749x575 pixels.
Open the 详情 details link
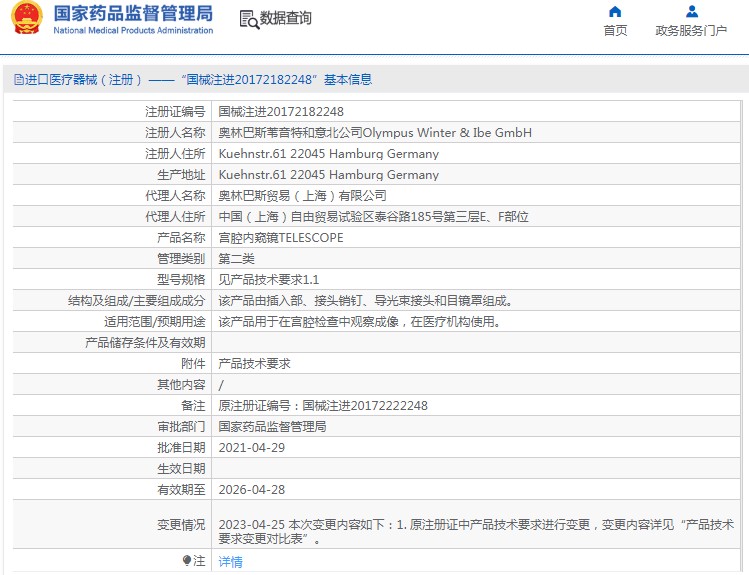tap(230, 562)
